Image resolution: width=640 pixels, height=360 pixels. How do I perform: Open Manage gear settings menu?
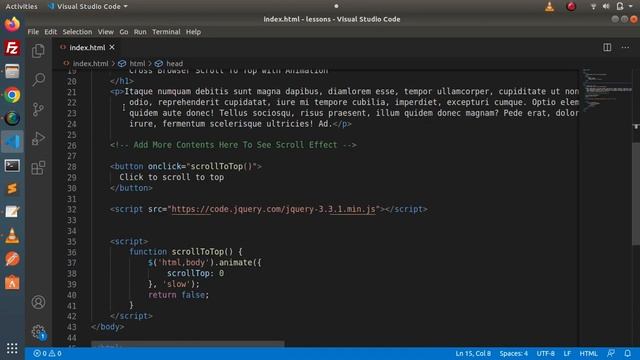38,331
